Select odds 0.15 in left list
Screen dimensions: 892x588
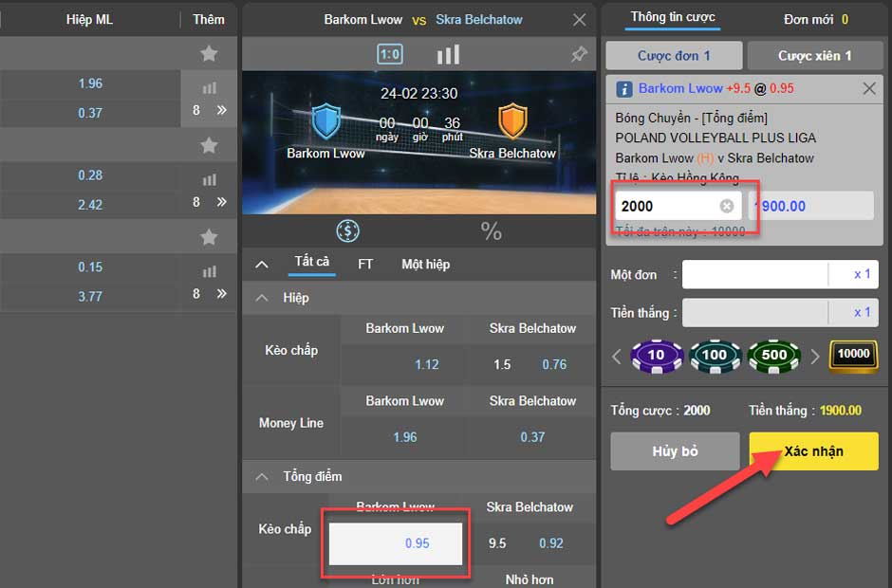90,266
